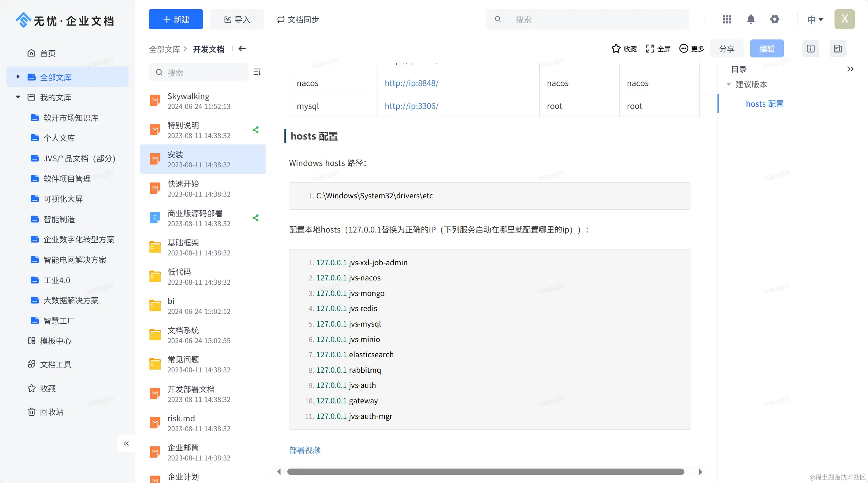Click the 新建 button
Image resolution: width=868 pixels, height=483 pixels.
tap(176, 19)
